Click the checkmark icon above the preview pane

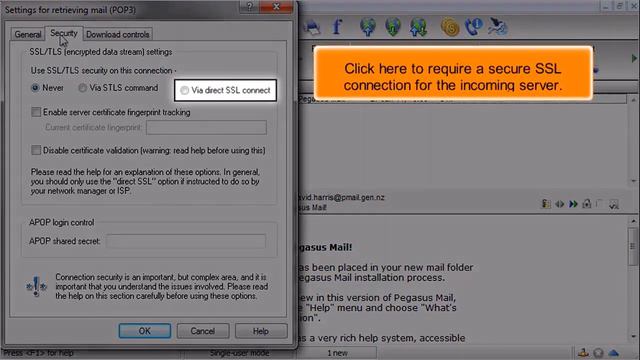pos(614,204)
